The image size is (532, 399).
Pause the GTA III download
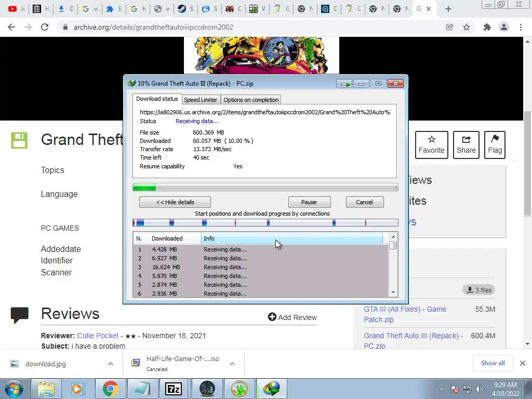point(309,202)
